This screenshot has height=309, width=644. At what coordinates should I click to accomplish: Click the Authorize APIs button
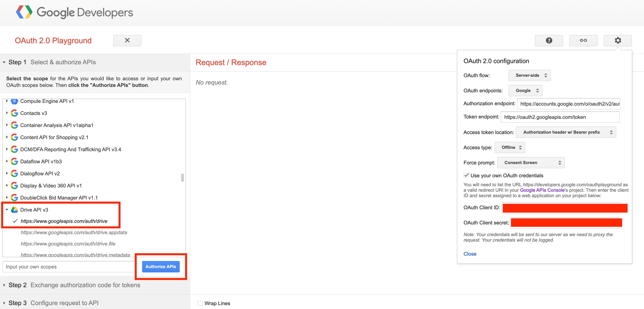click(x=161, y=267)
